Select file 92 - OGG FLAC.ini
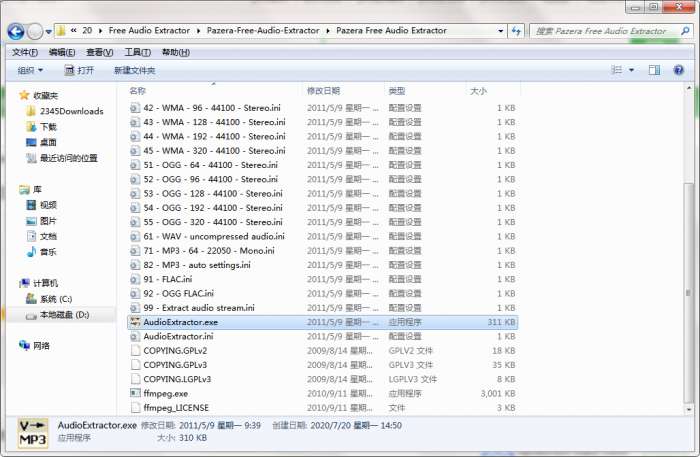The height and width of the screenshot is (457, 700). [179, 293]
